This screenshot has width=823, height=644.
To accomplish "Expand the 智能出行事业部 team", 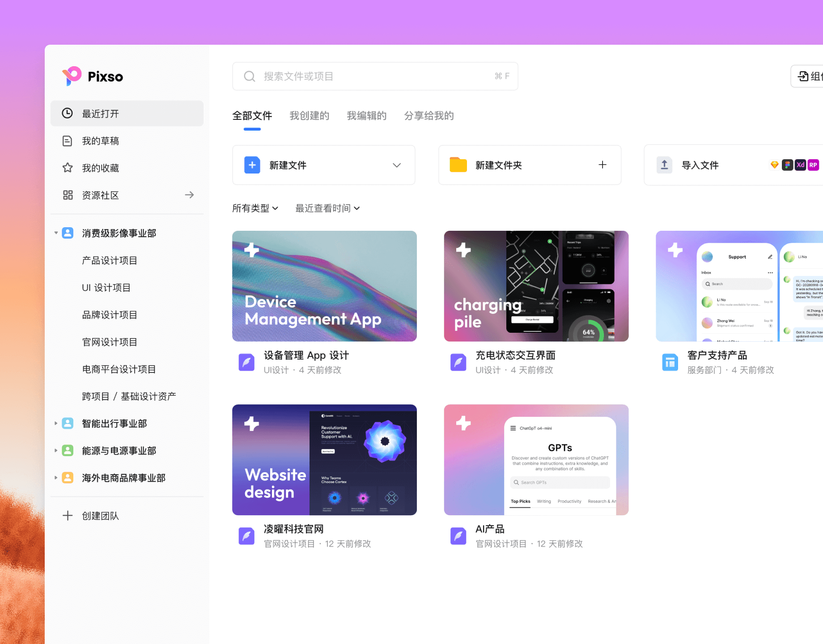I will pyautogui.click(x=55, y=423).
